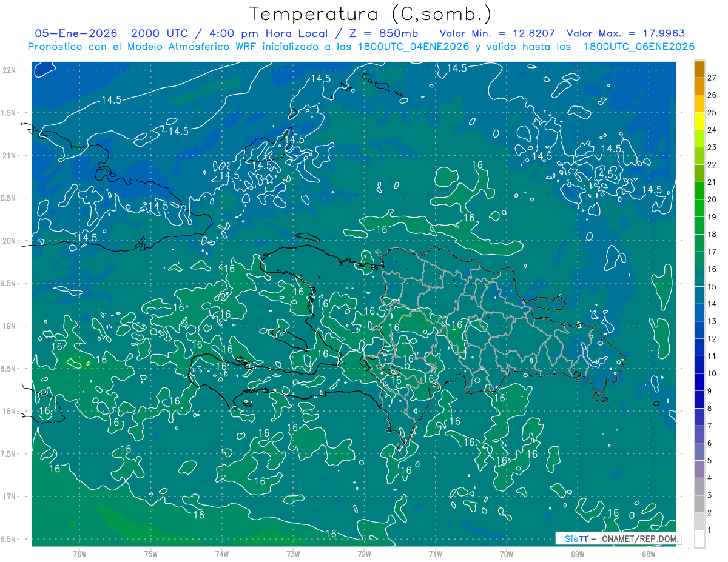Click the "21N" latitude axis label

(10, 155)
